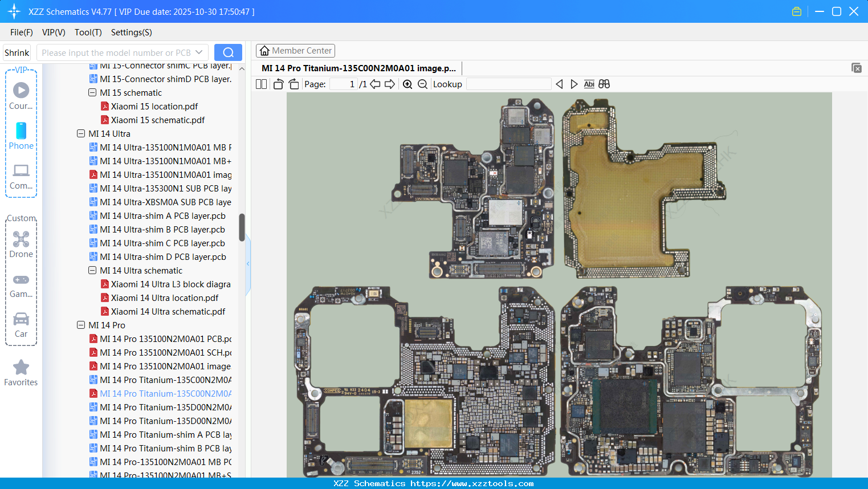Viewport: 868px width, 489px height.
Task: Click the blue magnifier to search models
Action: [228, 52]
